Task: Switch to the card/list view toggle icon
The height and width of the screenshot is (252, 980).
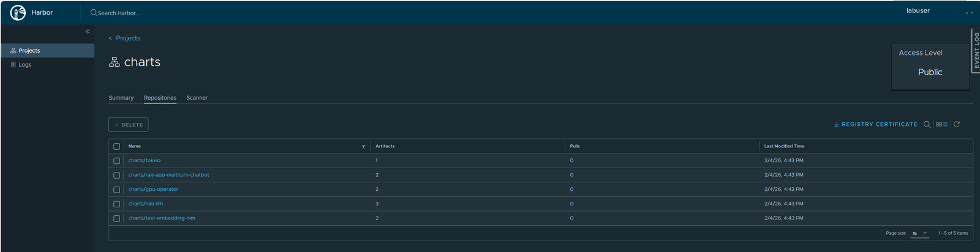Action: (x=942, y=124)
